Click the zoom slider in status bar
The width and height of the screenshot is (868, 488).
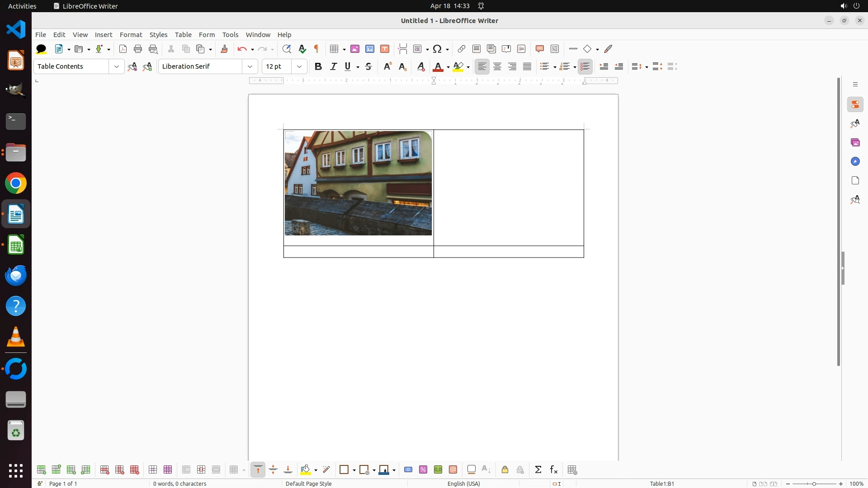814,483
